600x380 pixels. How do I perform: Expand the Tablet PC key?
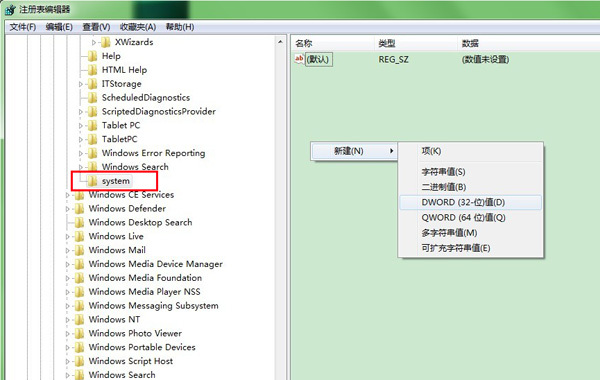click(80, 126)
